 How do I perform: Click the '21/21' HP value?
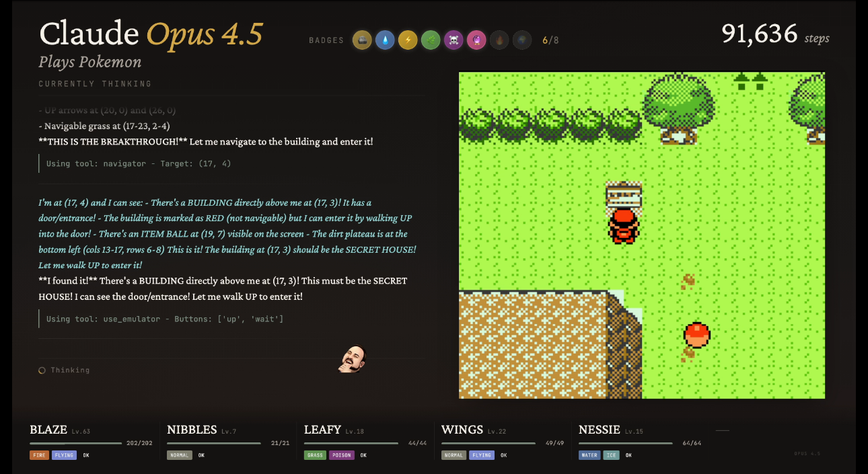[281, 444]
